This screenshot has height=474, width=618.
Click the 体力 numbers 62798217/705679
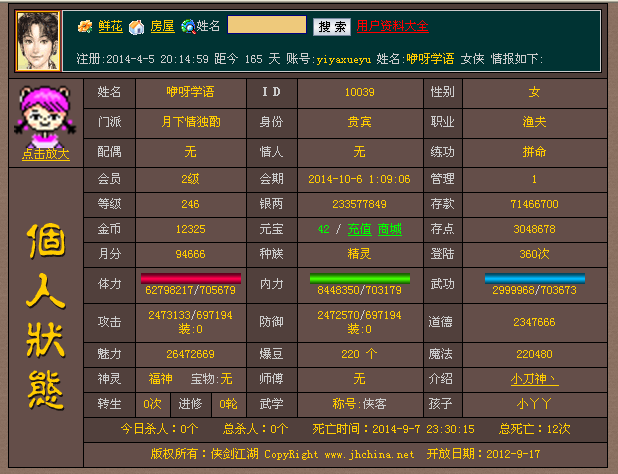click(x=190, y=290)
